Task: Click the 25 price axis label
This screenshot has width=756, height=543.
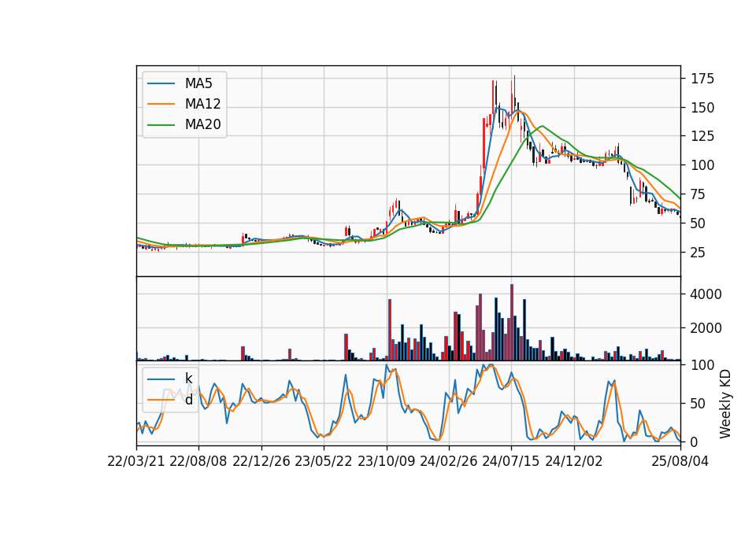Action: tap(699, 253)
